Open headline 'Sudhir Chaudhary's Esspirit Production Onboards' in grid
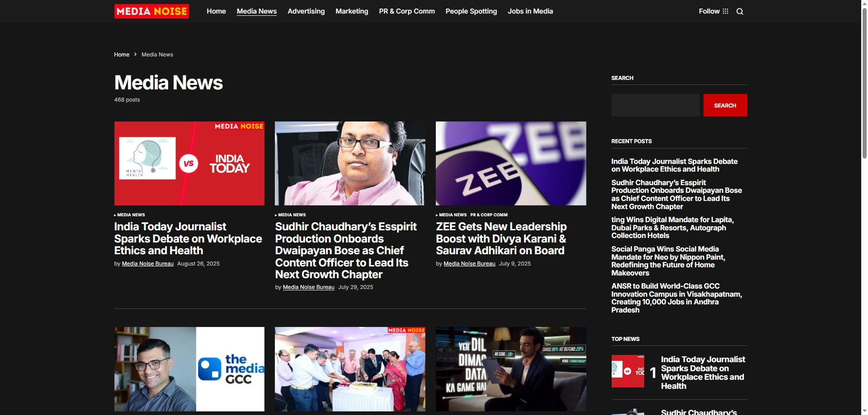Viewport: 868px width, 415px height. (x=346, y=251)
